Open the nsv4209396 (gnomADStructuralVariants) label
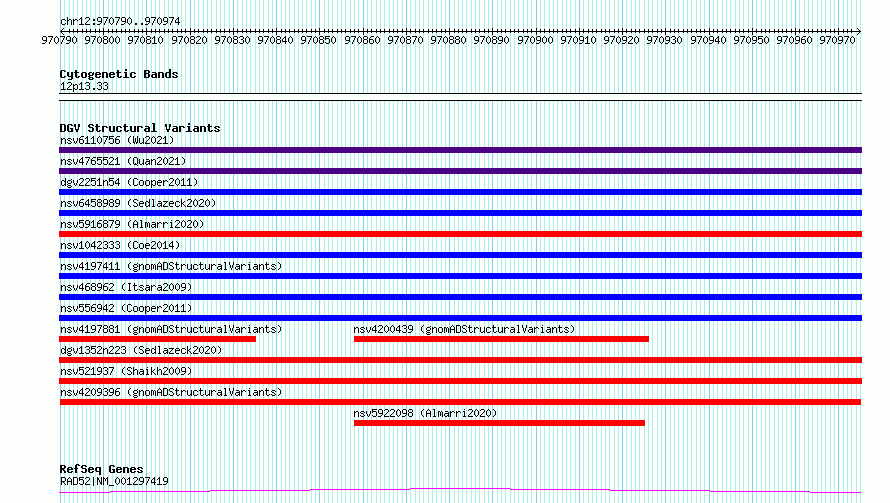The height and width of the screenshot is (503, 890). 171,392
